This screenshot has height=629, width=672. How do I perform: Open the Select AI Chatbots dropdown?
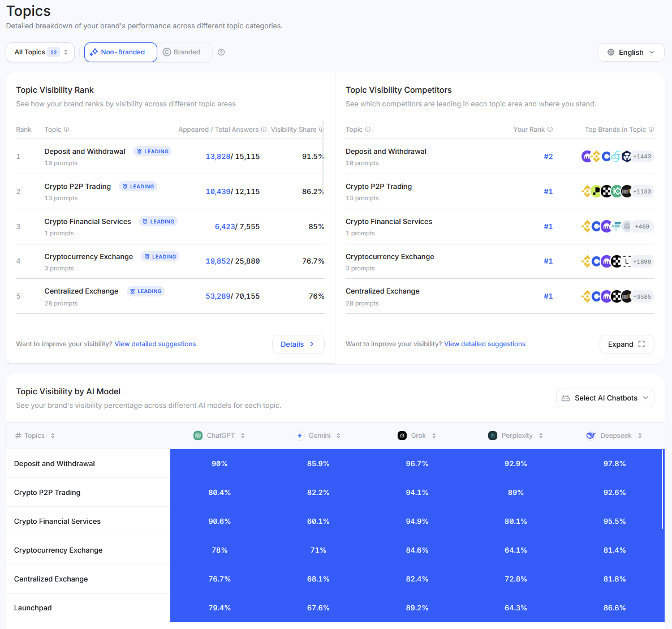[x=605, y=398]
